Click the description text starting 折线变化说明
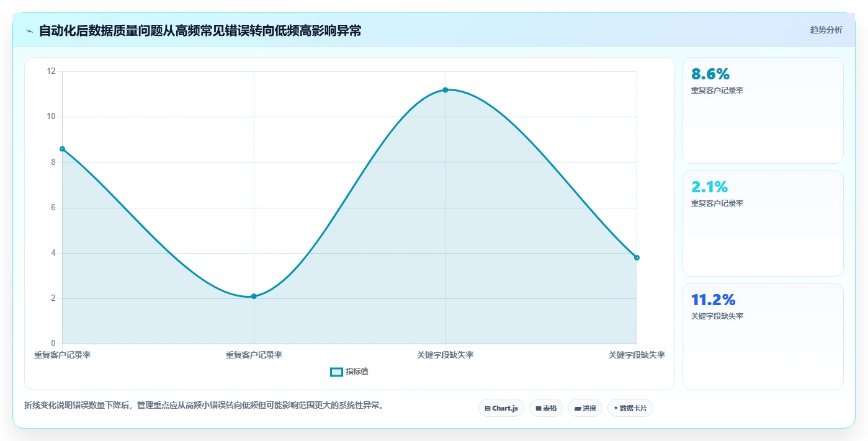Viewport: 868px width, 441px height. tap(205, 405)
